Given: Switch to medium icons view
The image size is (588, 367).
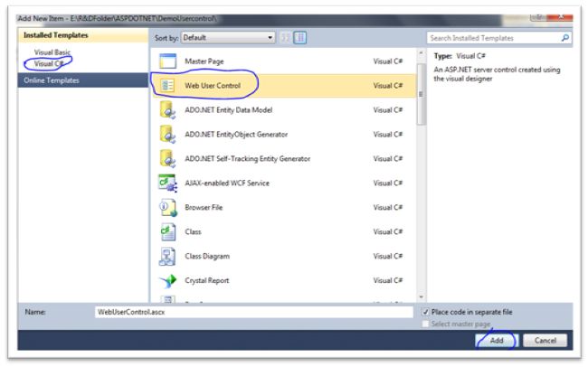Looking at the screenshot, I should click(300, 37).
